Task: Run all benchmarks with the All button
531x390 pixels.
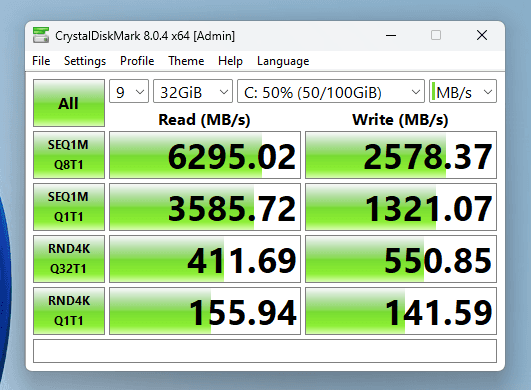Action: (x=69, y=103)
